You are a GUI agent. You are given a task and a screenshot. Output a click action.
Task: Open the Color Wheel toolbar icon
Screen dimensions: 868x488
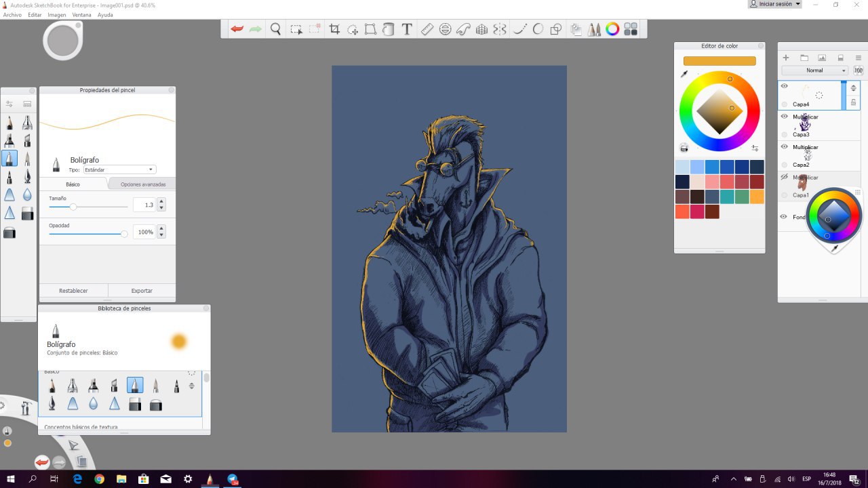(x=612, y=29)
